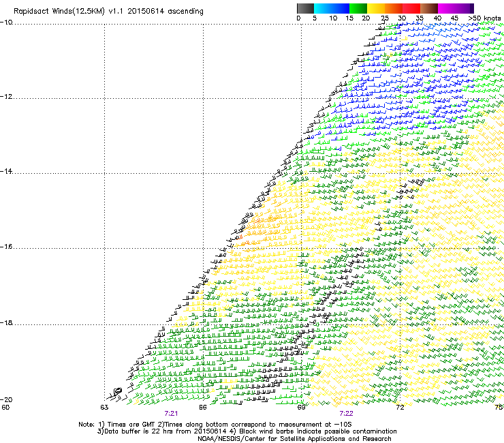Select the latitude label "-14"

click(x=7, y=171)
